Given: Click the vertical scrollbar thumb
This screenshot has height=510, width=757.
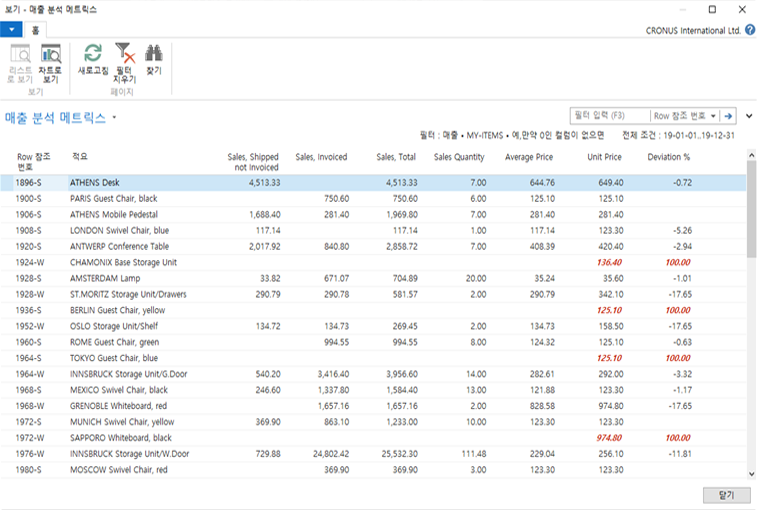Looking at the screenshot, I should click(751, 210).
